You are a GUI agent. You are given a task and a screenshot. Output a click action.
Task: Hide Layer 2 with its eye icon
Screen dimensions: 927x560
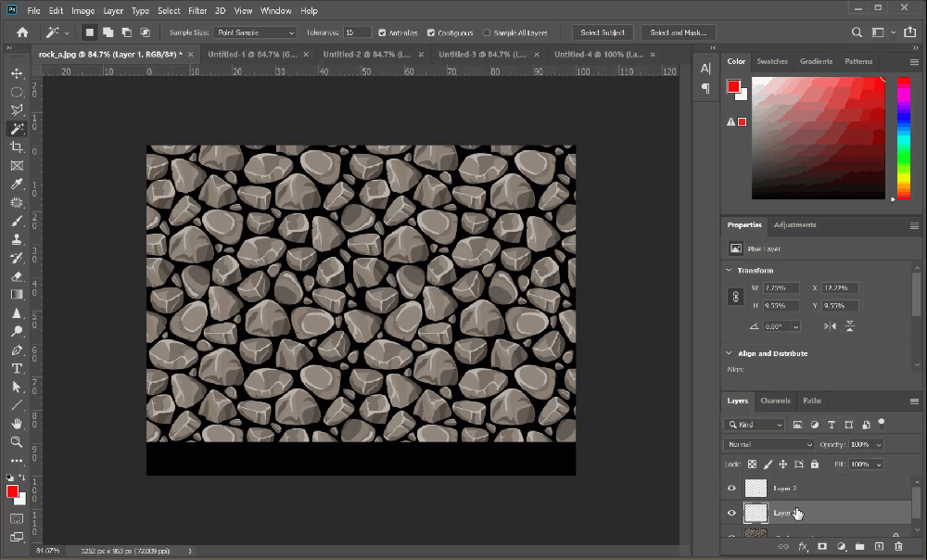pyautogui.click(x=731, y=488)
